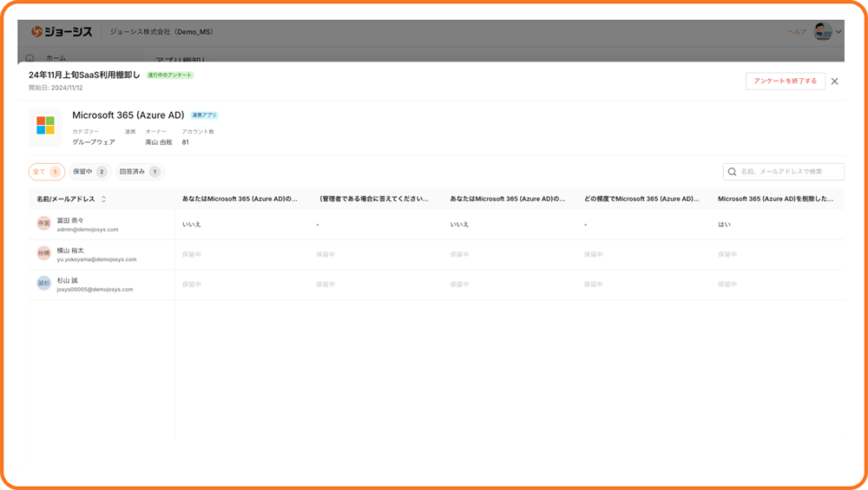
Task: Click avatar icon for 横山 裕太
Action: coord(43,254)
